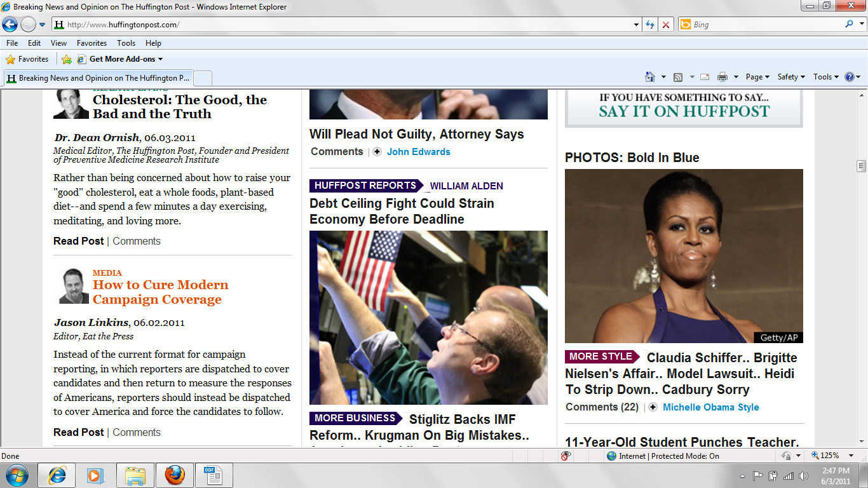Click the vertical scrollbar thumb
Image resolution: width=868 pixels, height=488 pixels.
pyautogui.click(x=862, y=166)
